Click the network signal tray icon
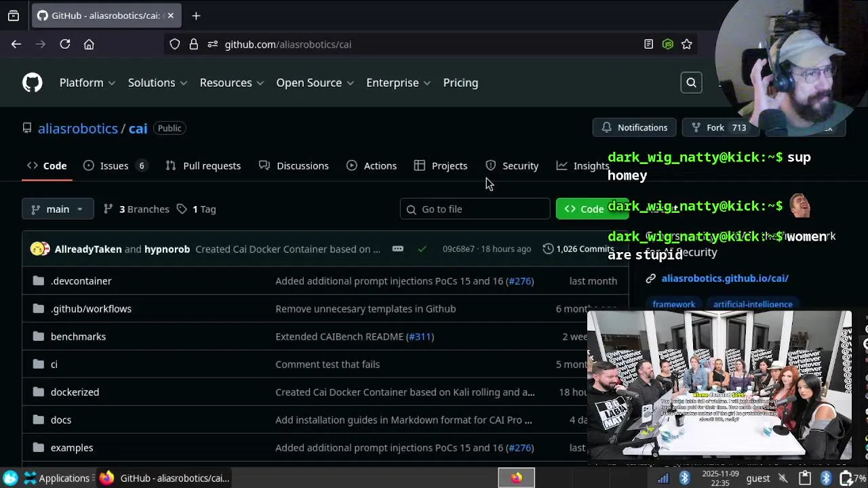Screen dimensions: 868x488 tap(663, 478)
